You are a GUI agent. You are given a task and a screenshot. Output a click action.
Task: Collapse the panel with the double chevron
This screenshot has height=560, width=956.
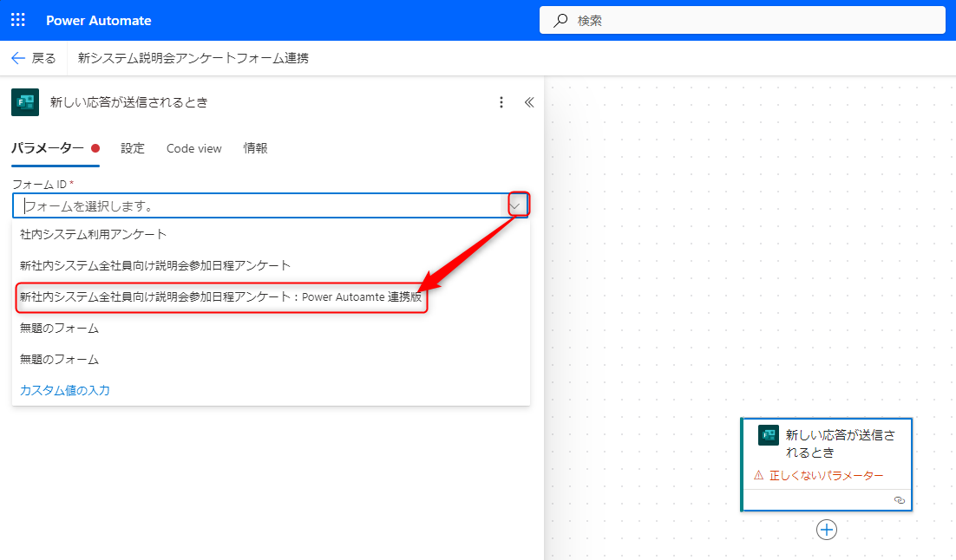tap(529, 102)
